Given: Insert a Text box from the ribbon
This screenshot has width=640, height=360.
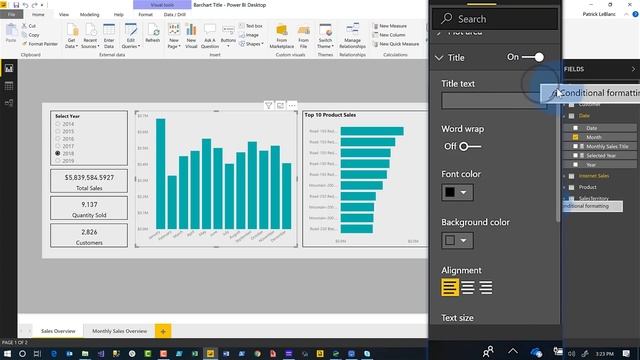Looking at the screenshot, I should pos(251,26).
